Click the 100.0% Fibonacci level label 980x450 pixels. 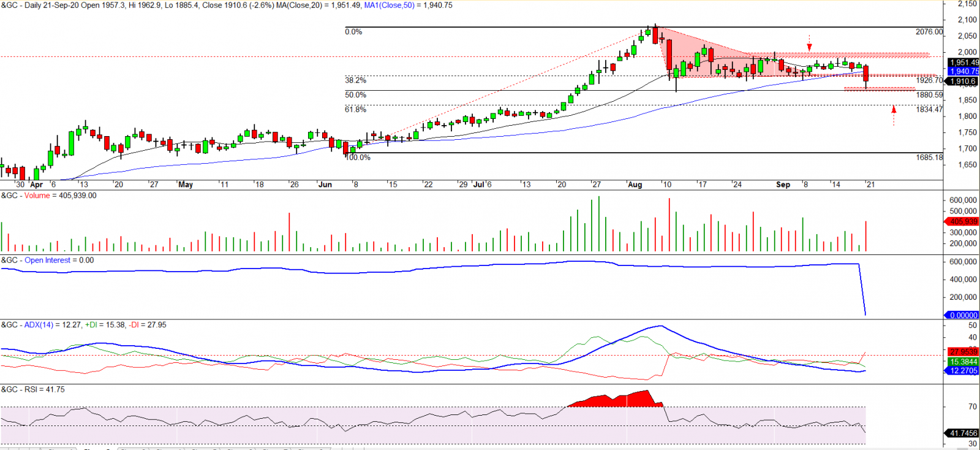(x=358, y=158)
